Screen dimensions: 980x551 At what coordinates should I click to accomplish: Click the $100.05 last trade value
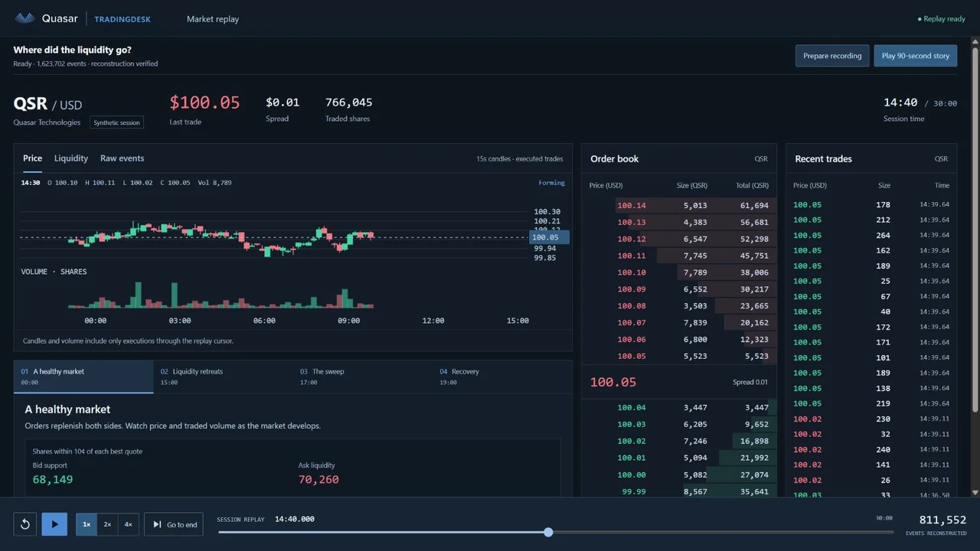coord(204,103)
